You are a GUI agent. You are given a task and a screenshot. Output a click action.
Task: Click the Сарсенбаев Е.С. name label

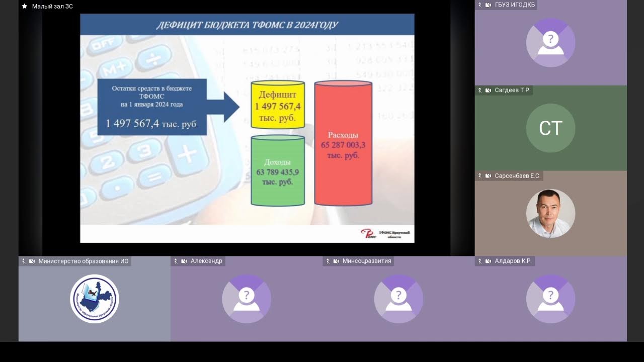coord(517,176)
